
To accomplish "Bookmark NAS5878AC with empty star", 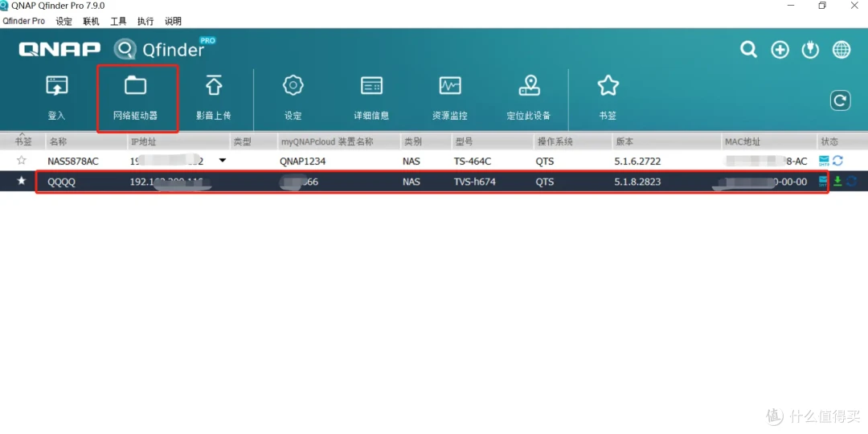I will 22,161.
